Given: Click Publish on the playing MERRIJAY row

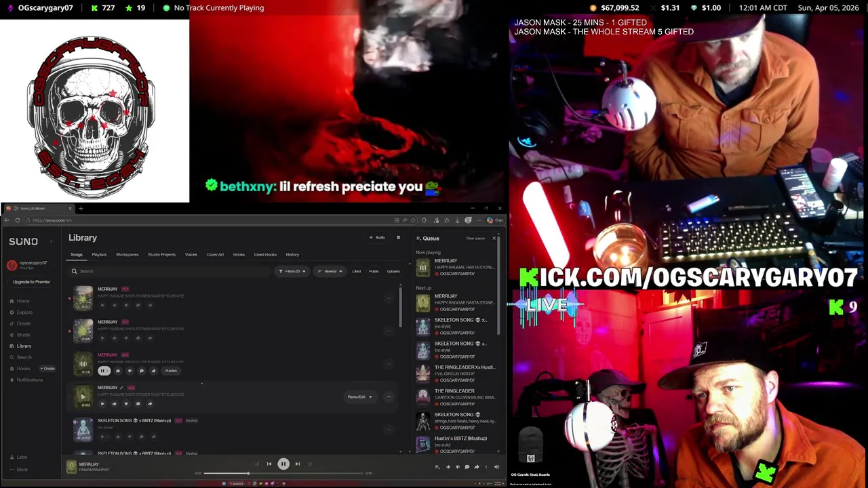Looking at the screenshot, I should [x=171, y=371].
